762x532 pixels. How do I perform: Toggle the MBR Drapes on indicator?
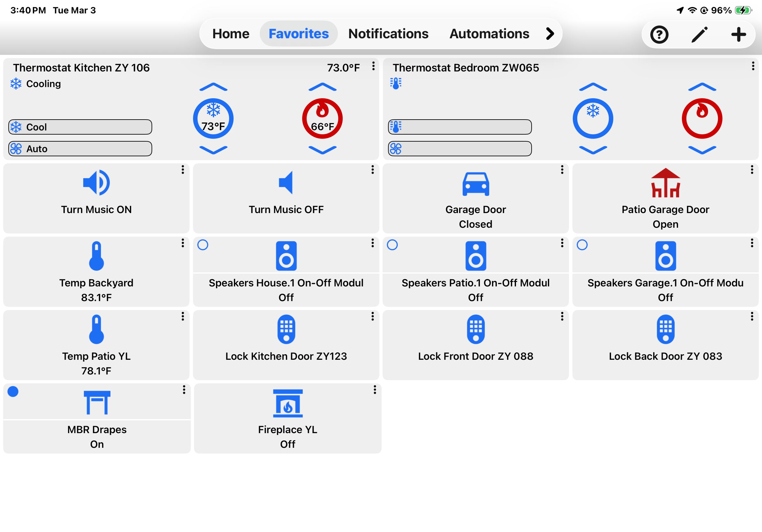[13, 391]
